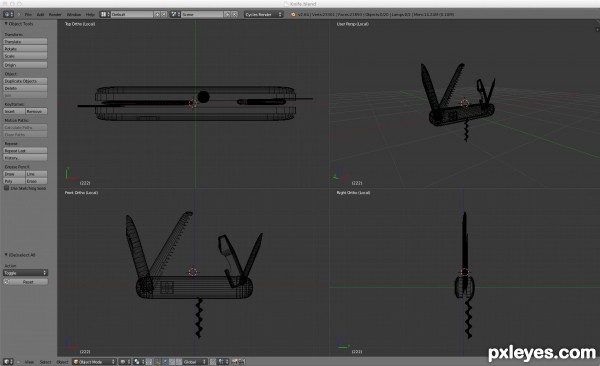The height and width of the screenshot is (366, 600).
Task: Toggle the translate manipulator arrow button
Action: (165, 361)
